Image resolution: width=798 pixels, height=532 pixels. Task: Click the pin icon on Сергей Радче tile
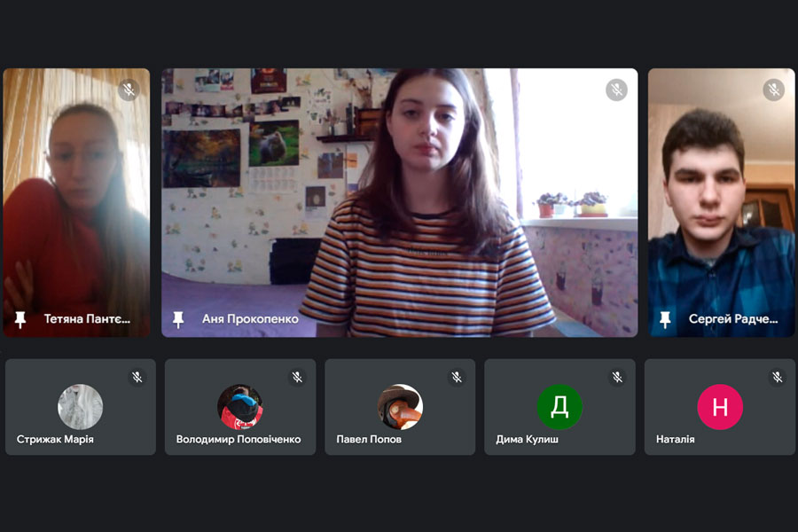665,319
